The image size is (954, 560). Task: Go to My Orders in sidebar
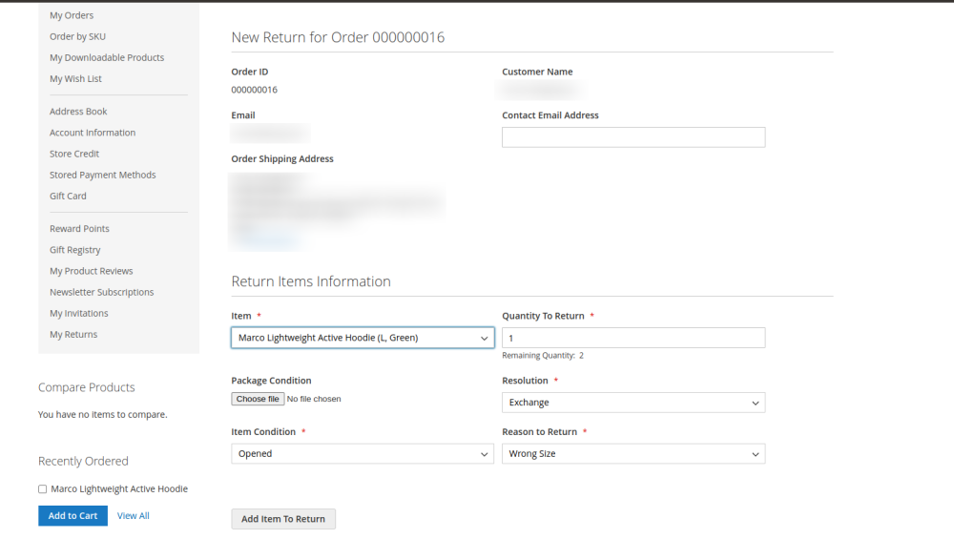(72, 15)
